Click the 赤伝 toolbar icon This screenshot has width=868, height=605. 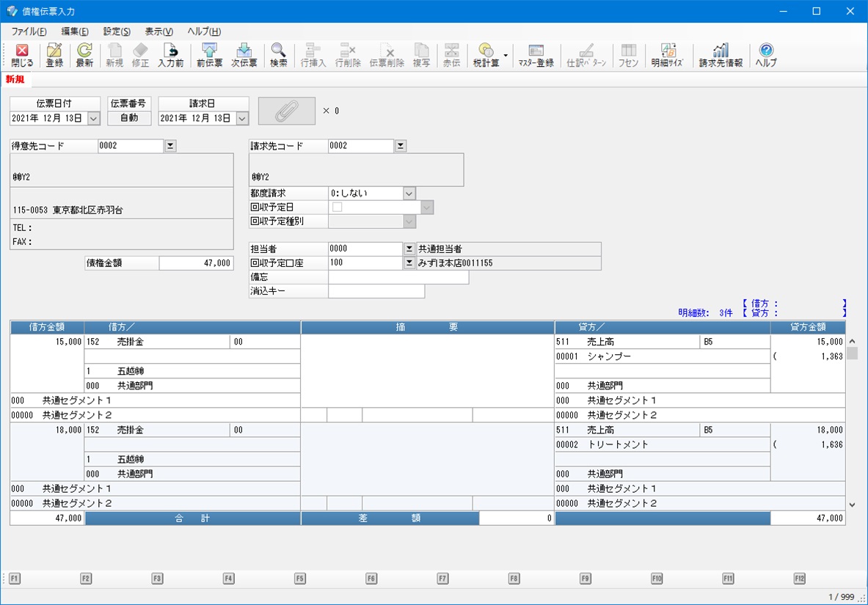(452, 55)
